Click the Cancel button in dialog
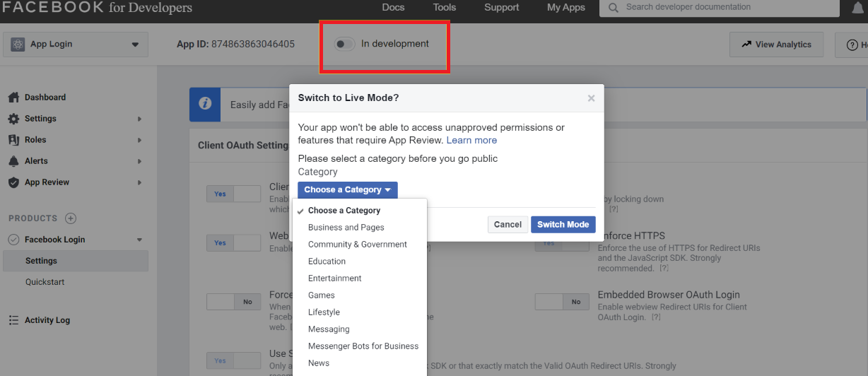 point(508,225)
